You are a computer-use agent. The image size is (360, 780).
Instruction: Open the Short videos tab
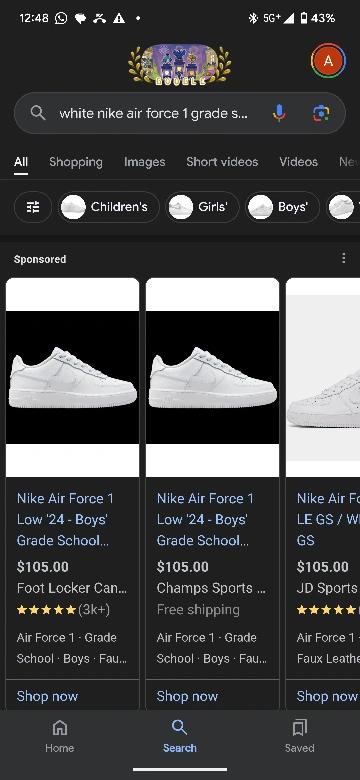pyautogui.click(x=222, y=162)
